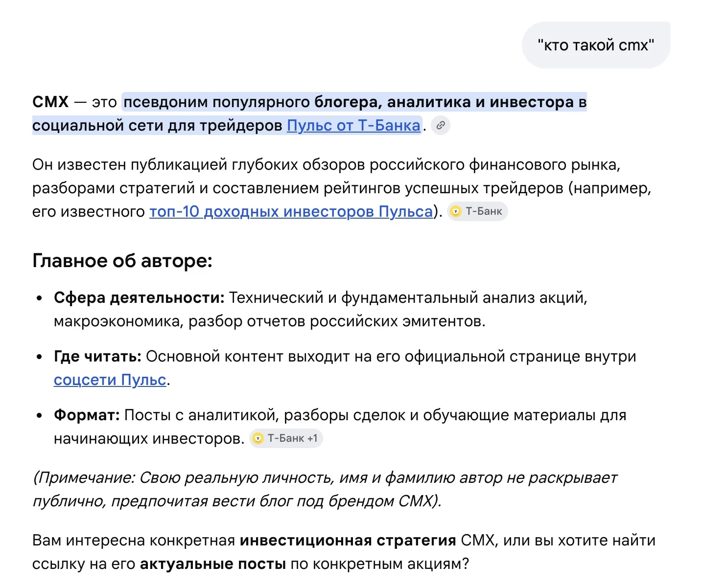Open the "Т-Банк" source chip without +1
Image resolution: width=704 pixels, height=588 pixels.
pyautogui.click(x=477, y=211)
